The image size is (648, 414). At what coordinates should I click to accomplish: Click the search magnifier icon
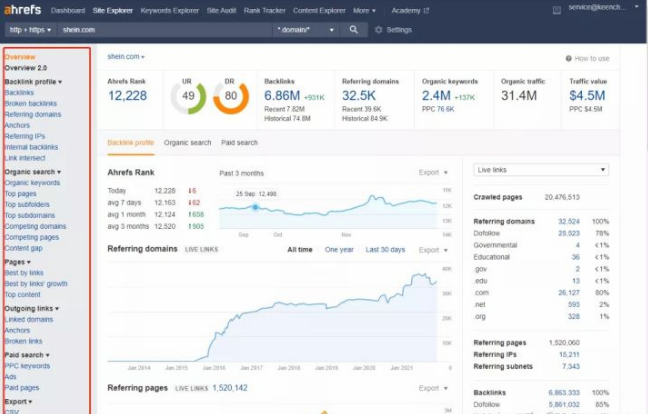pyautogui.click(x=353, y=30)
